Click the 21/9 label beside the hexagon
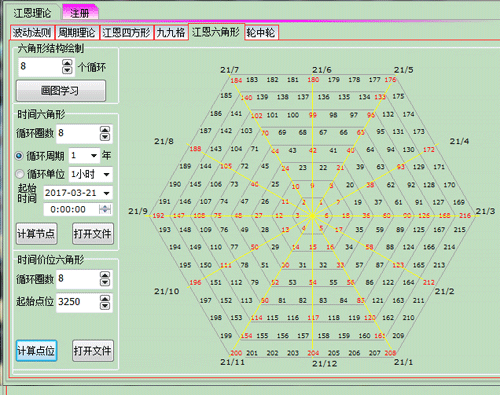The image size is (500, 395). tap(138, 211)
